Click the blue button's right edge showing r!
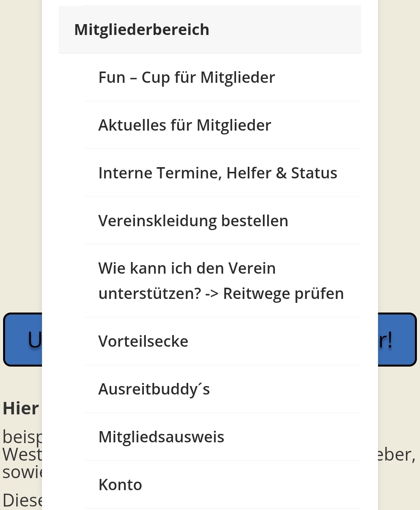This screenshot has width=420, height=510. click(x=397, y=340)
